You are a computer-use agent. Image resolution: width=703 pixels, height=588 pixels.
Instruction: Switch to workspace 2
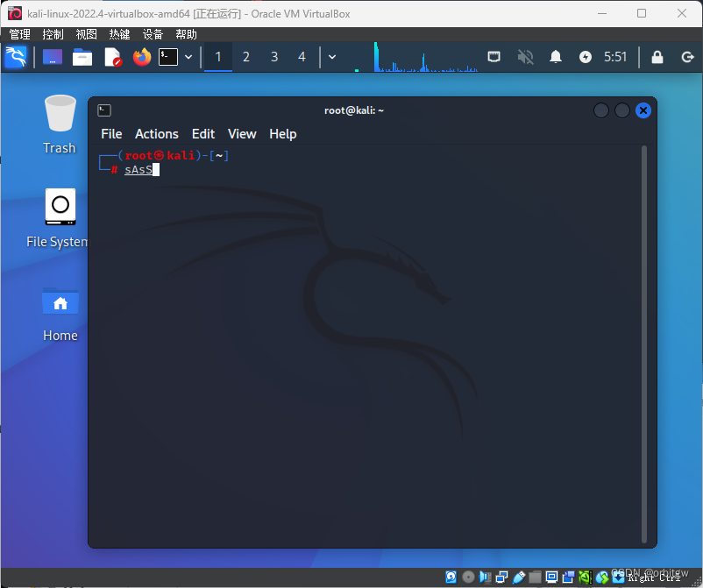point(245,57)
